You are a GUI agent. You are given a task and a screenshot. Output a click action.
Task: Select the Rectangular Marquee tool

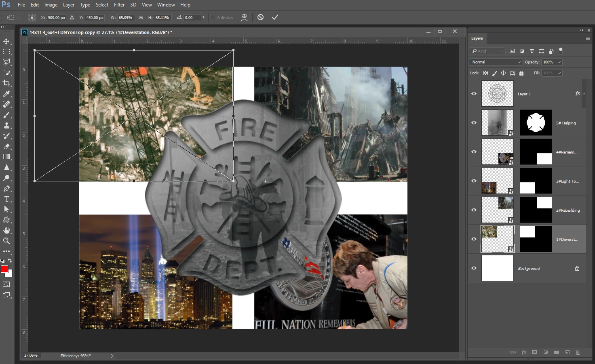[x=6, y=52]
